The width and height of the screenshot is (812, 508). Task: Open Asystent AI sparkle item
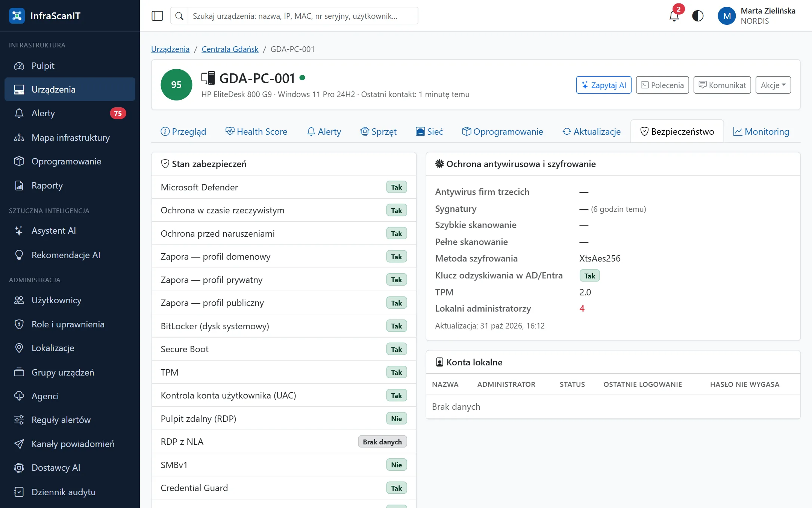(70, 231)
